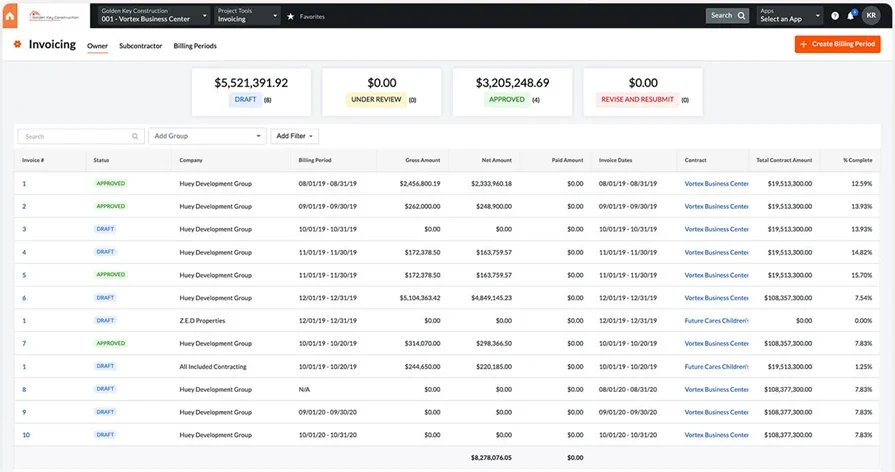Screen dimensions: 895x472
Task: Click the Z.E.D Properties company cell
Action: point(202,321)
